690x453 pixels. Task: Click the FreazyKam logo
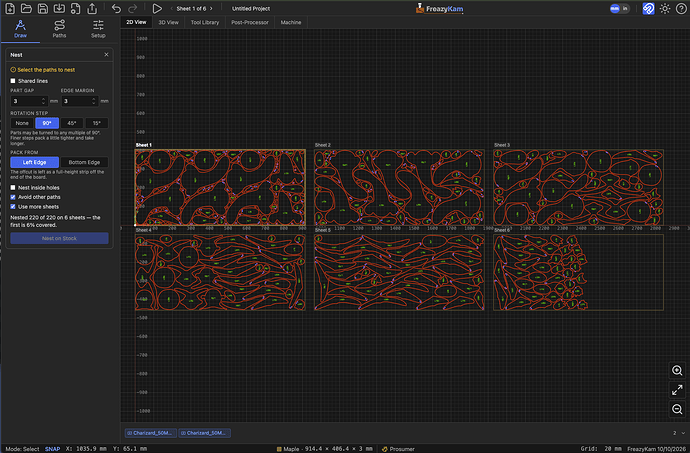pos(439,8)
